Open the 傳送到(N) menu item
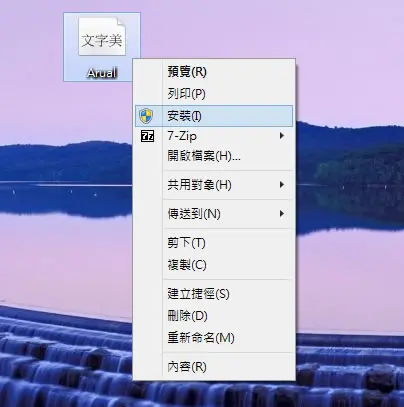The width and height of the screenshot is (404, 407). [x=214, y=214]
